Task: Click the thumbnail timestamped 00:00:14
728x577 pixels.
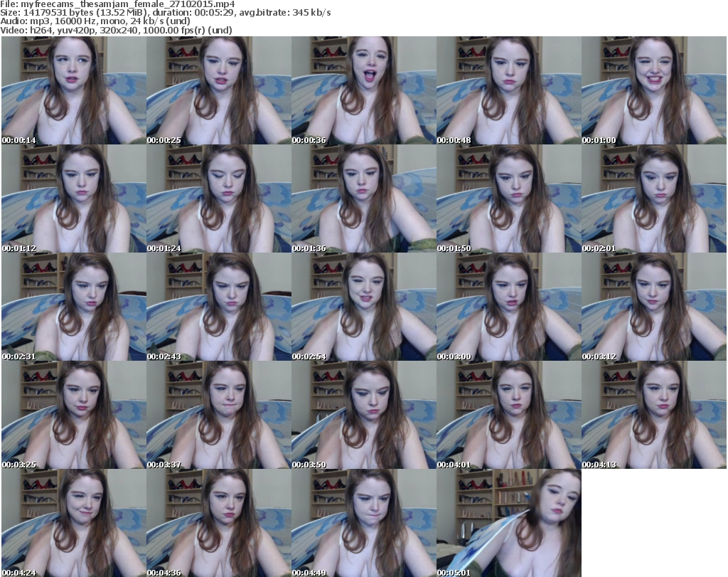Action: (74, 90)
